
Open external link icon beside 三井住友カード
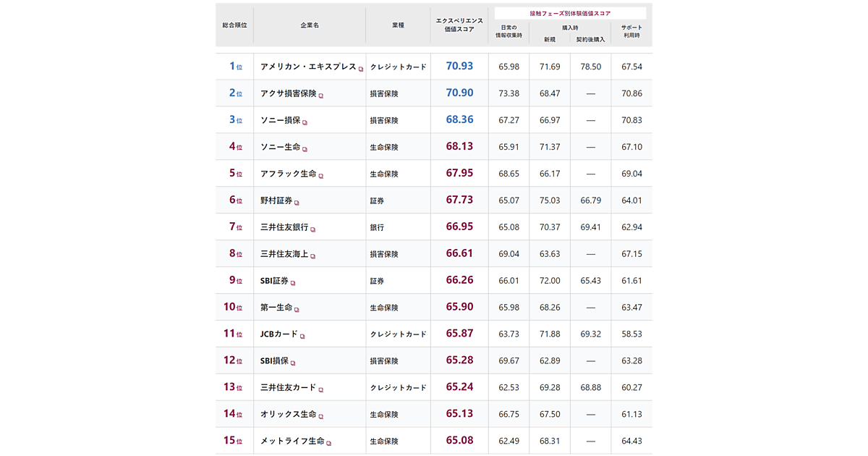click(x=321, y=390)
